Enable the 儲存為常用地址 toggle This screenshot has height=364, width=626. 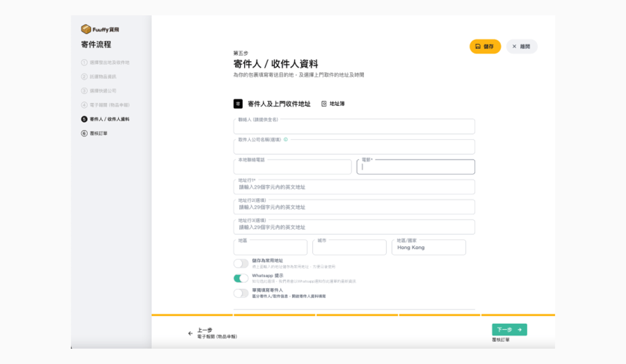pos(241,264)
